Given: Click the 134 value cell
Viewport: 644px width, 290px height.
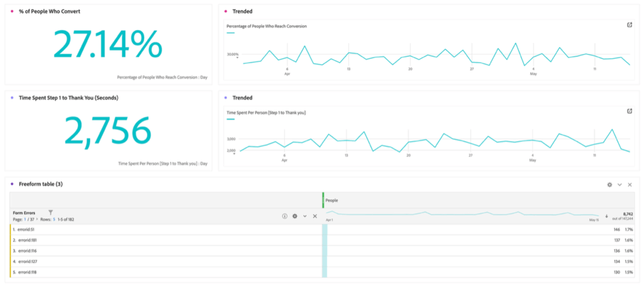Looking at the screenshot, I should [616, 262].
